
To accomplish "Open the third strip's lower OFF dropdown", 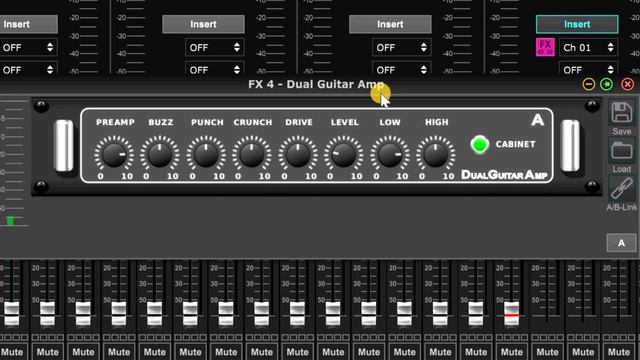I will coord(402,69).
